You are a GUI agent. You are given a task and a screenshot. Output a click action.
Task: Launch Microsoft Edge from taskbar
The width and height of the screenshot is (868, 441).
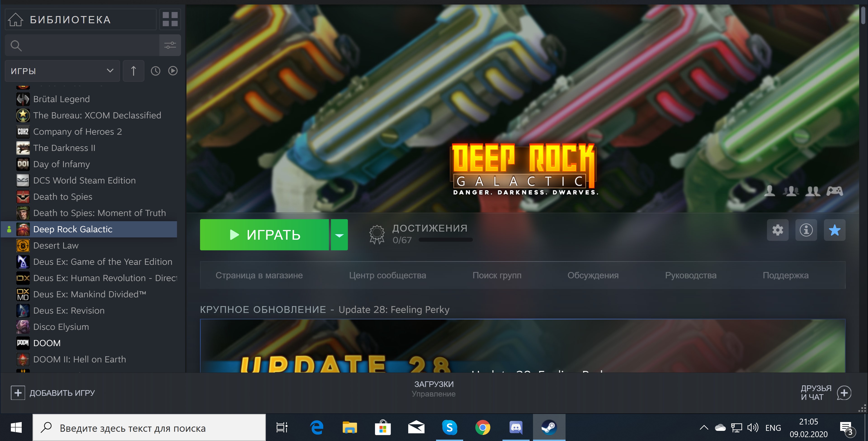click(x=316, y=427)
